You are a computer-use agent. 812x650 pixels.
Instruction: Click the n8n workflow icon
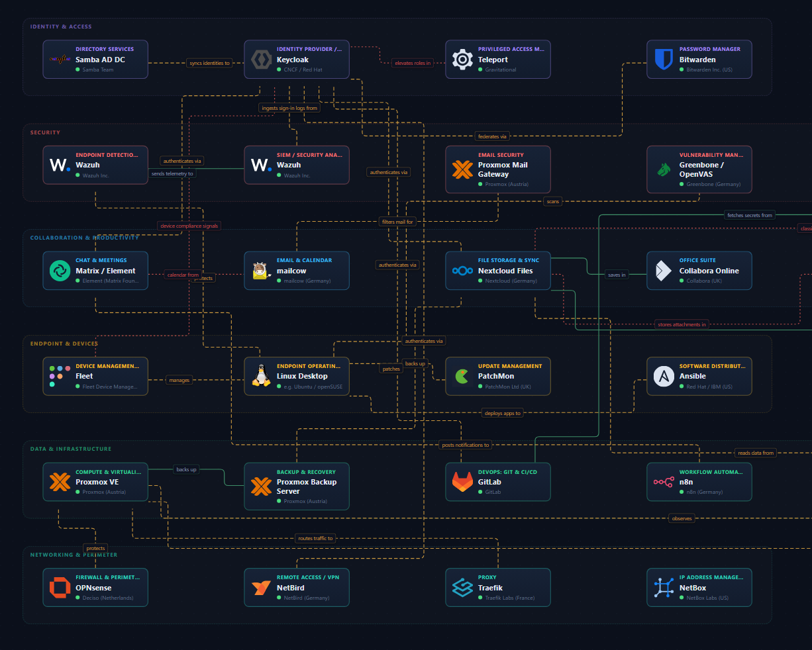click(x=664, y=482)
